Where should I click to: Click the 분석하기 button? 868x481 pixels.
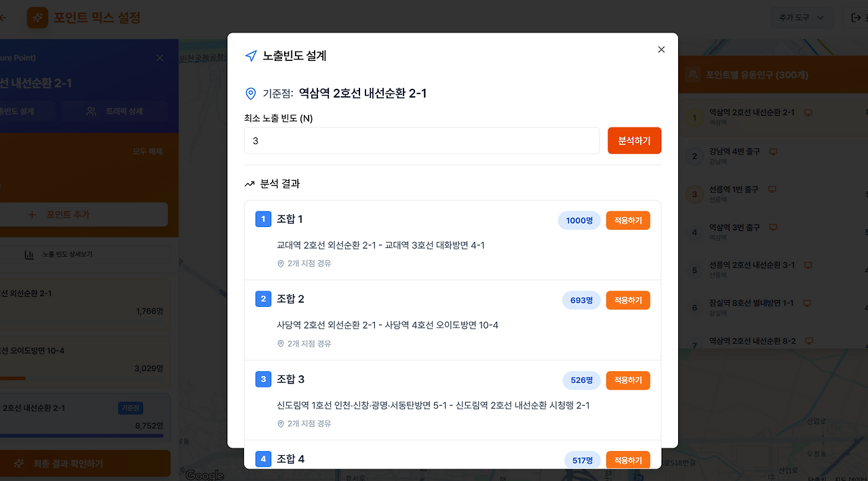[x=634, y=140]
